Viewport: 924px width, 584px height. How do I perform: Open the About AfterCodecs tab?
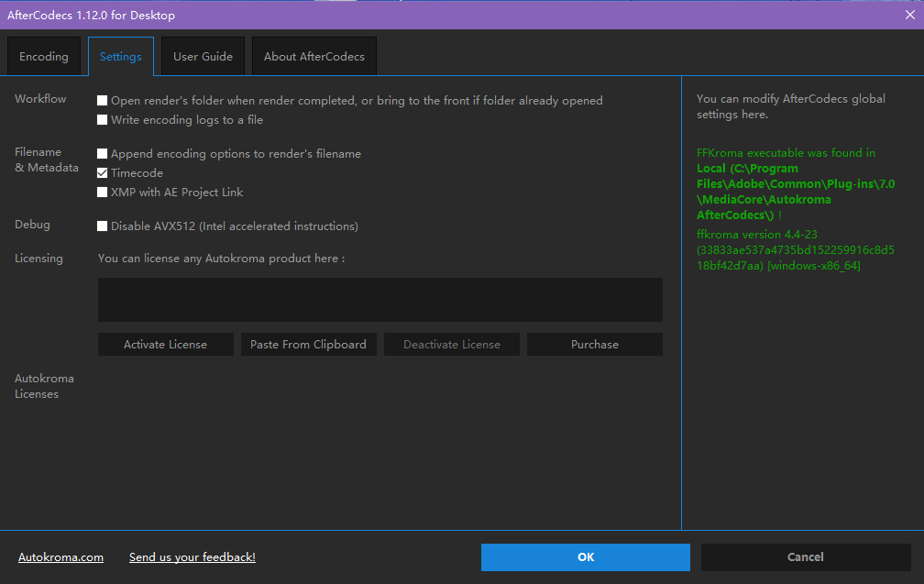pyautogui.click(x=313, y=55)
